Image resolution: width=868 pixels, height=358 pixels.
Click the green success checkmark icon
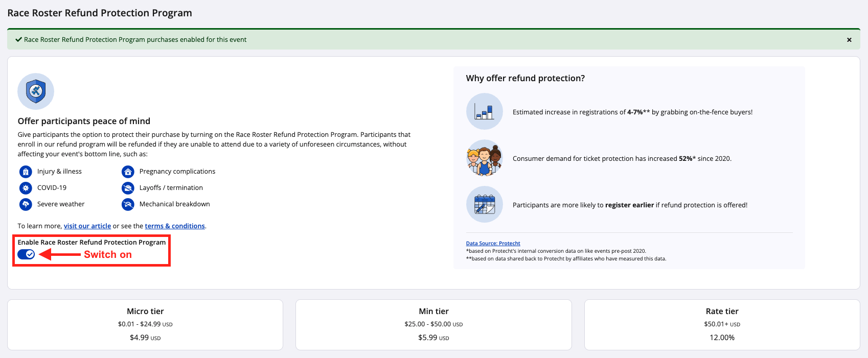[x=18, y=39]
